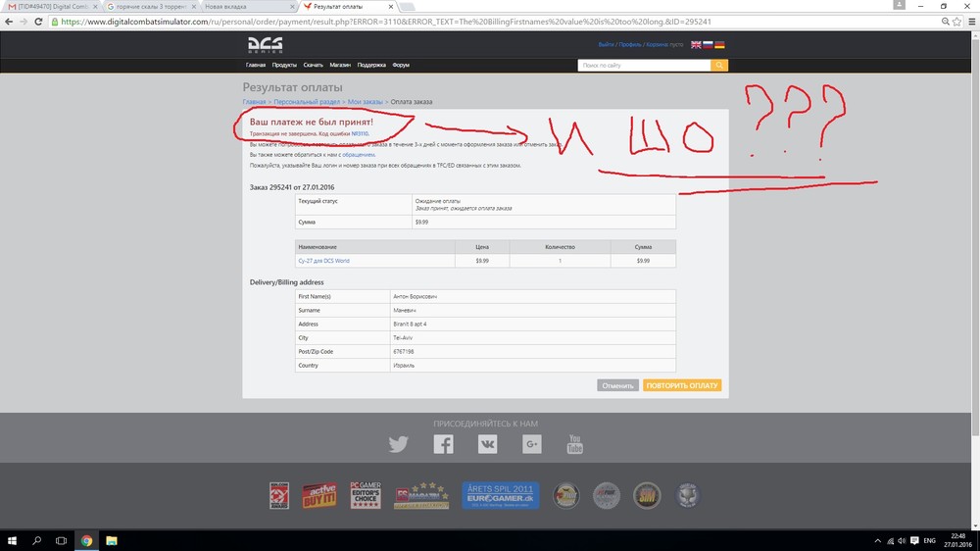Click the Отменить button
Screen dimensions: 980x551
click(617, 386)
